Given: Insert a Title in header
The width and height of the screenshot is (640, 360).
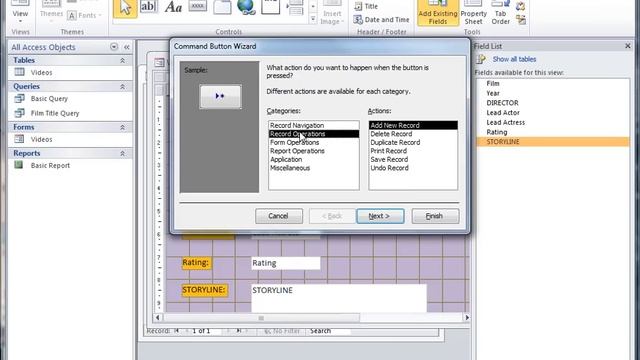Looking at the screenshot, I should [366, 6].
